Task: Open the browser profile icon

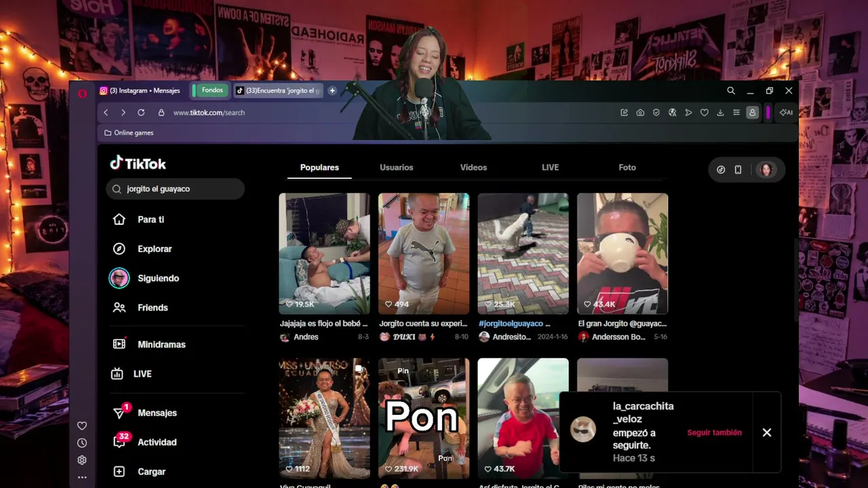Action: click(752, 113)
